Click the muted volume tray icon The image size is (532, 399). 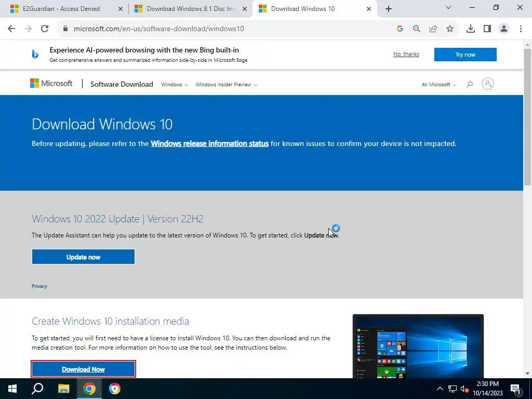pyautogui.click(x=464, y=389)
